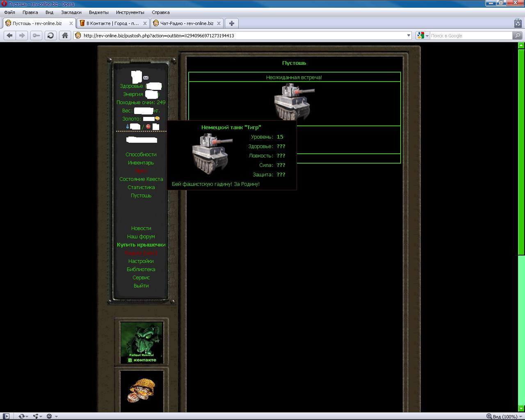
Task: Focus the Поиск в Google search field
Action: tap(471, 36)
